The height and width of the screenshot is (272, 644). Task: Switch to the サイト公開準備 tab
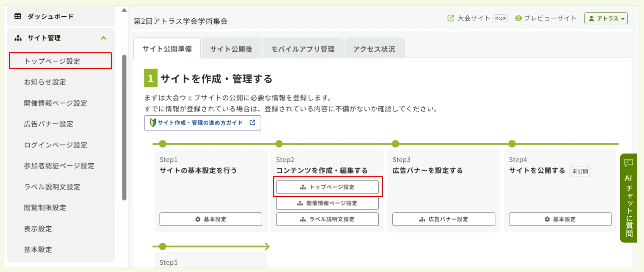(167, 49)
